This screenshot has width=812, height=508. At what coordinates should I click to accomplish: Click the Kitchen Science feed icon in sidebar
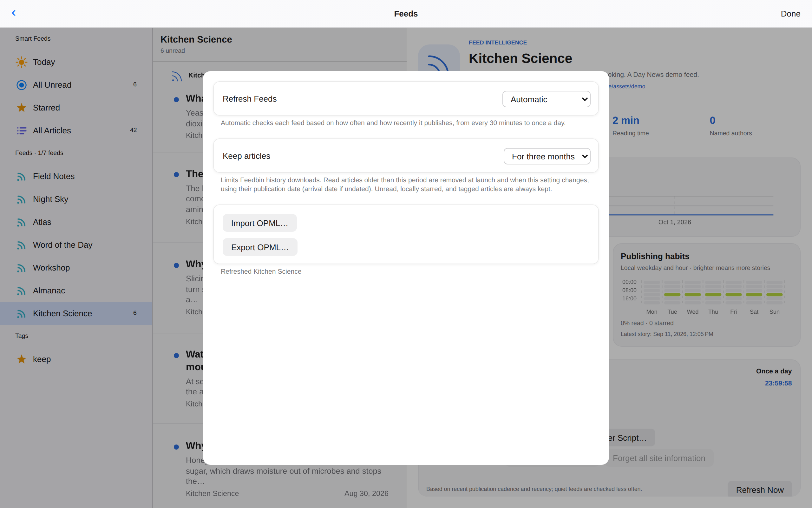coord(22,313)
